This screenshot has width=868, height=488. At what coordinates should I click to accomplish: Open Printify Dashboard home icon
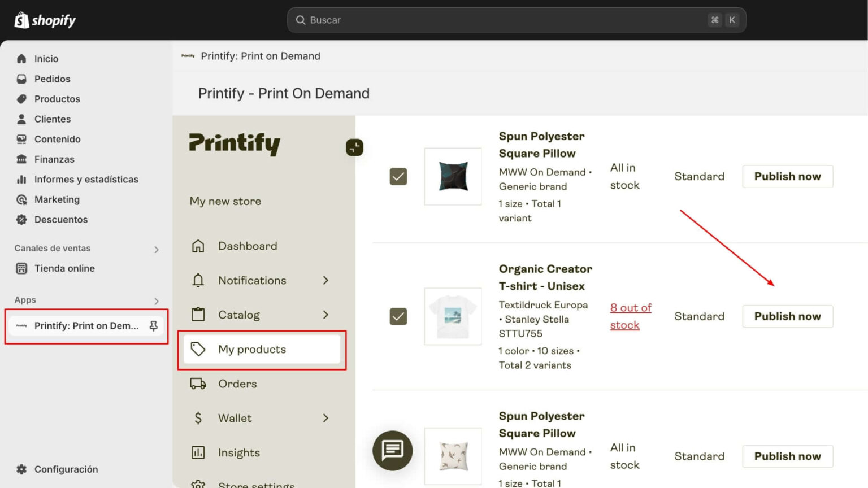coord(198,246)
